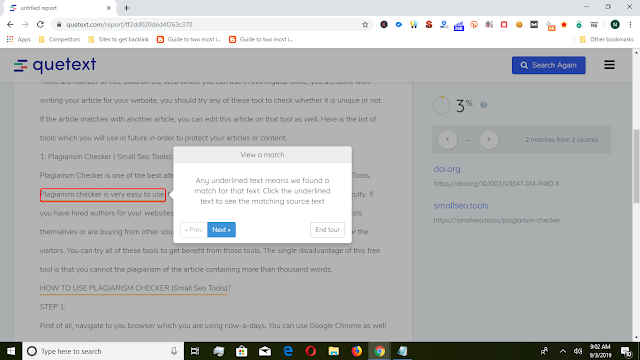
Task: Open the smallseo.tools source link
Action: [461, 205]
